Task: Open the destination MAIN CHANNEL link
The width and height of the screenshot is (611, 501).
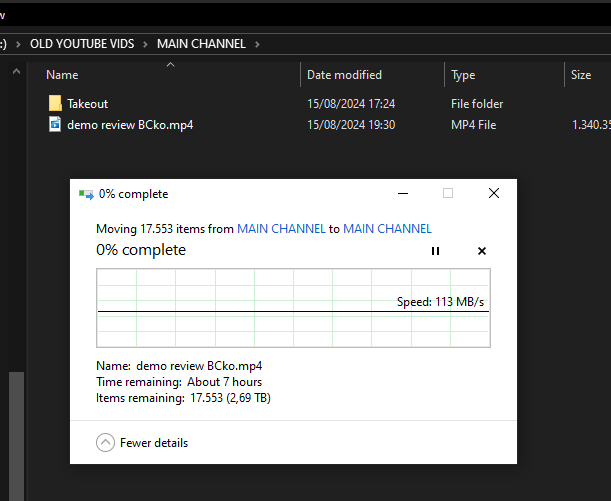Action: click(x=387, y=229)
